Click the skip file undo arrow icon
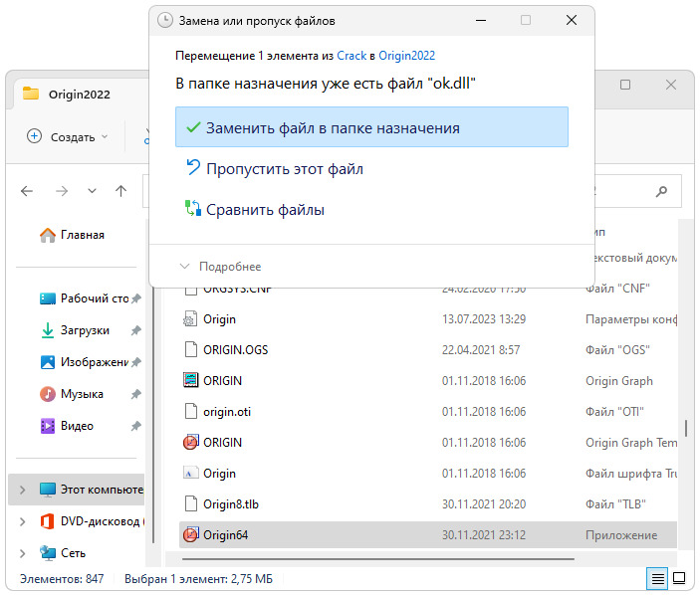700x595 pixels. tap(193, 168)
